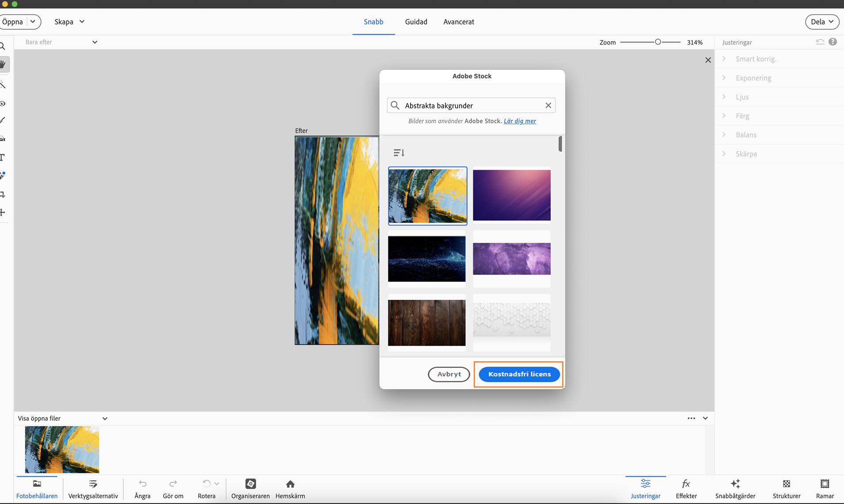Go to Hemskärm home icon

point(290,484)
